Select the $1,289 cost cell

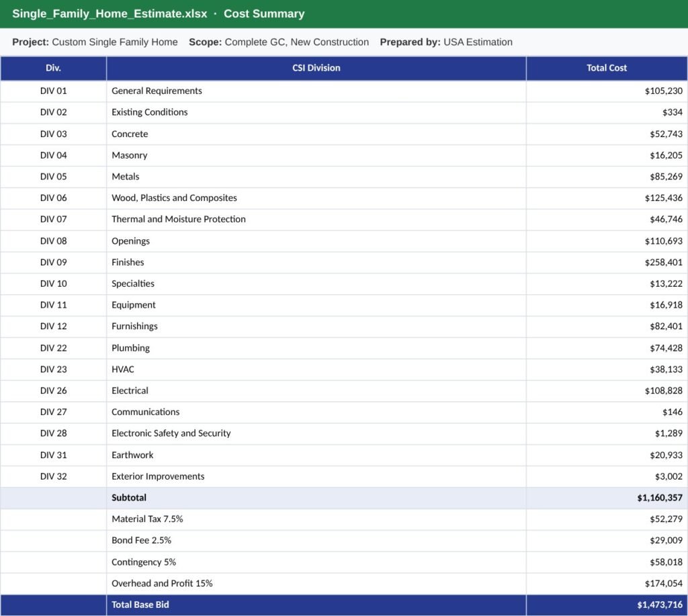pos(607,433)
